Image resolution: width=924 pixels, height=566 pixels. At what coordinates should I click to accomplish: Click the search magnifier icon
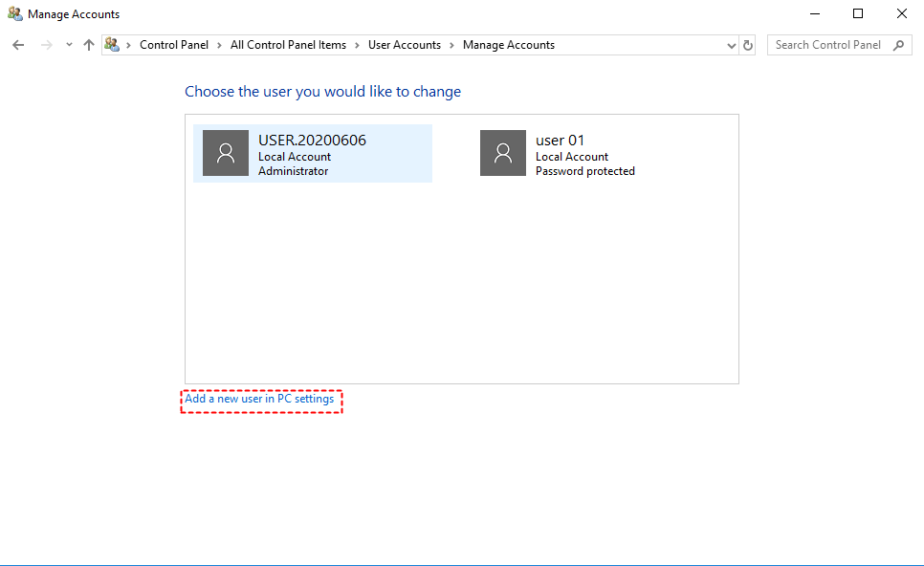pos(899,45)
